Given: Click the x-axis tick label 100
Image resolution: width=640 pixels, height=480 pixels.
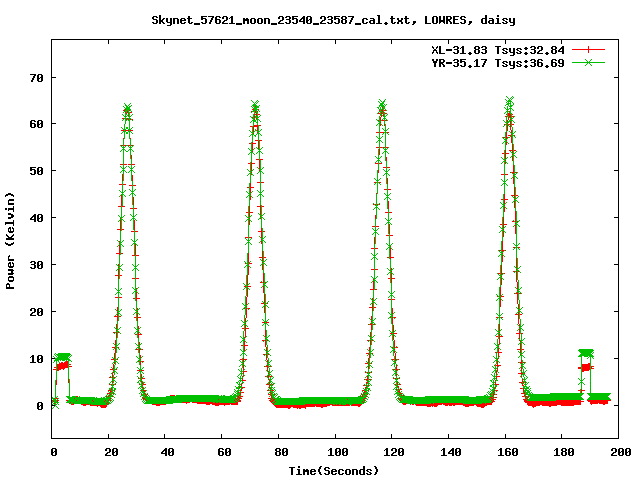Looking at the screenshot, I should 338,452.
